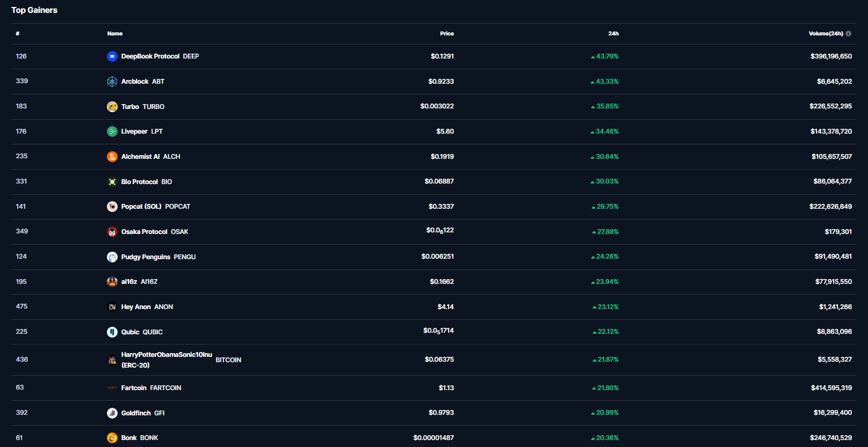
Task: Click the Popcat (SOL) coin icon
Action: pos(112,207)
